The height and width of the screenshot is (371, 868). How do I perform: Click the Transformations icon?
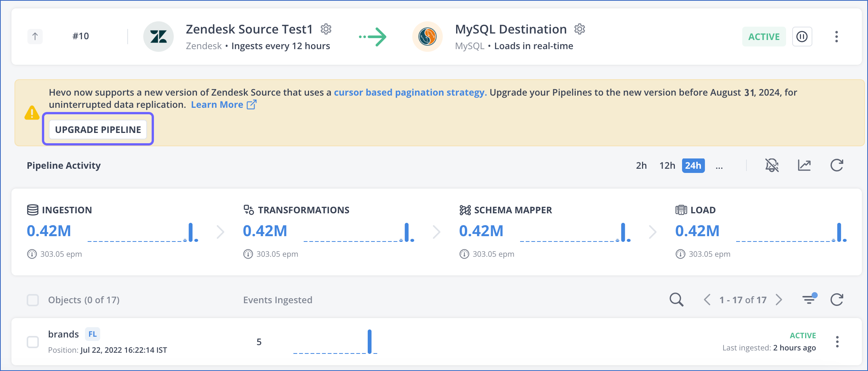pyautogui.click(x=249, y=210)
